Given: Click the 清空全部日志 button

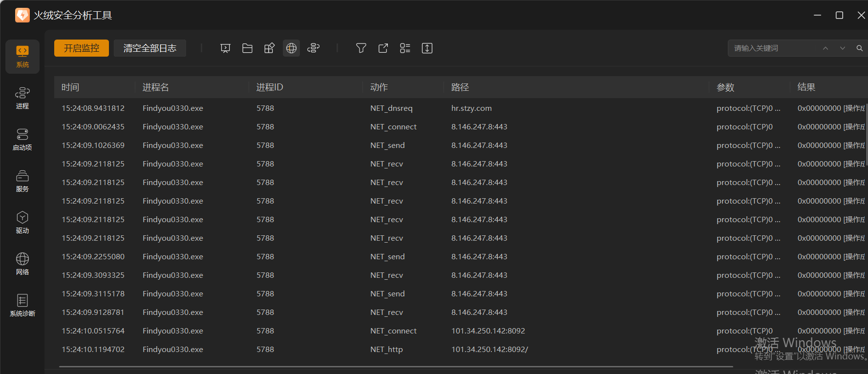Looking at the screenshot, I should (x=150, y=48).
